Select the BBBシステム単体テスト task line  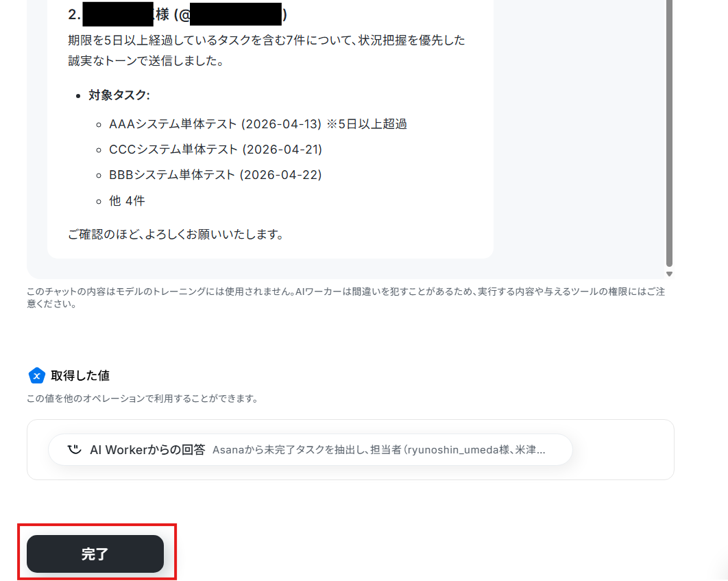tap(215, 175)
